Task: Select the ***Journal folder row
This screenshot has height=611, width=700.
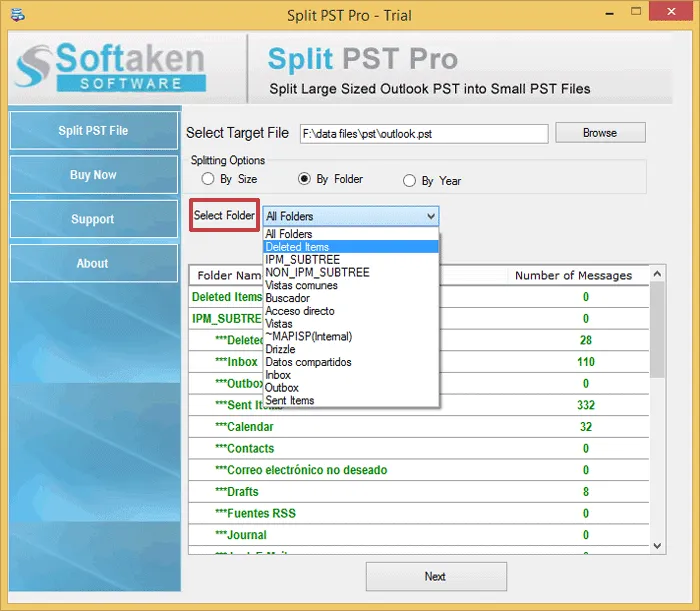Action: tap(419, 535)
